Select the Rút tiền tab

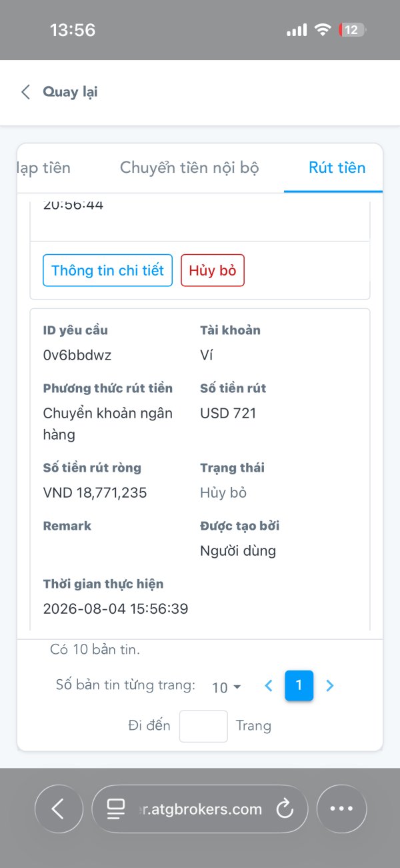337,167
